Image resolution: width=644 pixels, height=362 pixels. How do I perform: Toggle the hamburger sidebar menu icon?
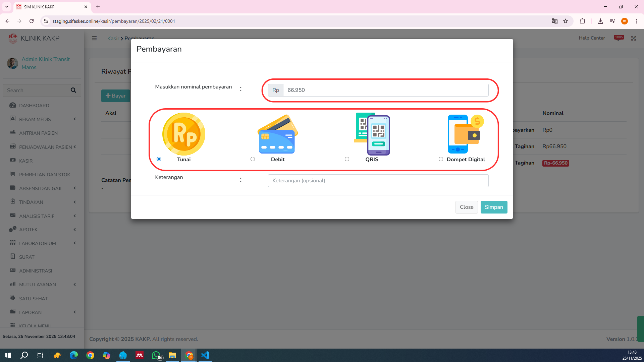pos(94,38)
